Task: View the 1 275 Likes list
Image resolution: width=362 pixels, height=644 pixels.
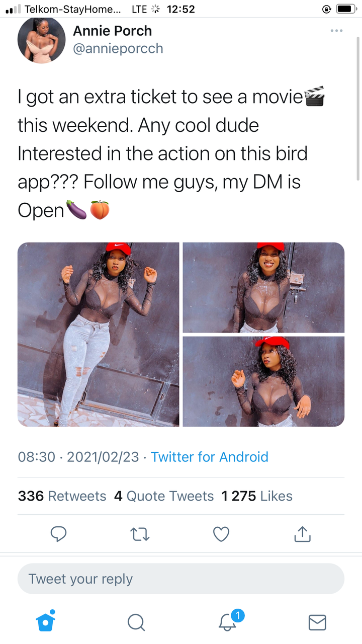Action: [x=257, y=496]
